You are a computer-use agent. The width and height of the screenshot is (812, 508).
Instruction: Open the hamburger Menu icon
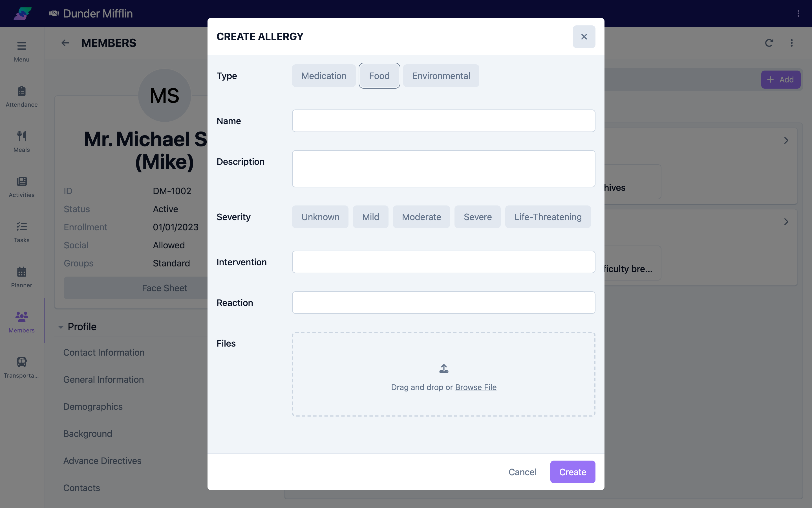[21, 46]
